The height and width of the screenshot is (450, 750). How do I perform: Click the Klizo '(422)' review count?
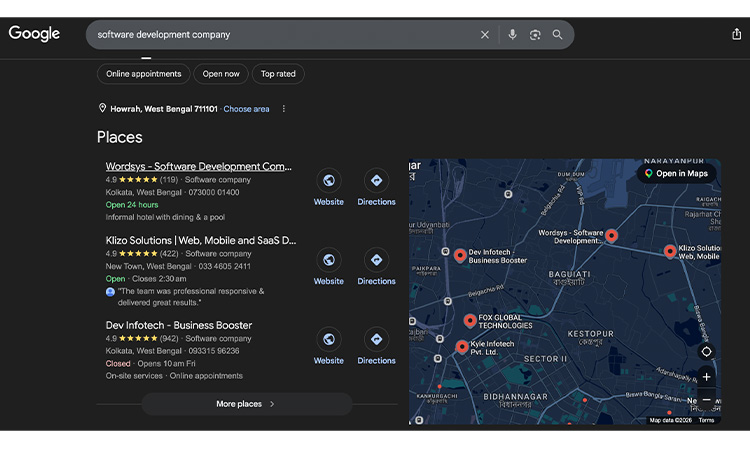pyautogui.click(x=169, y=254)
